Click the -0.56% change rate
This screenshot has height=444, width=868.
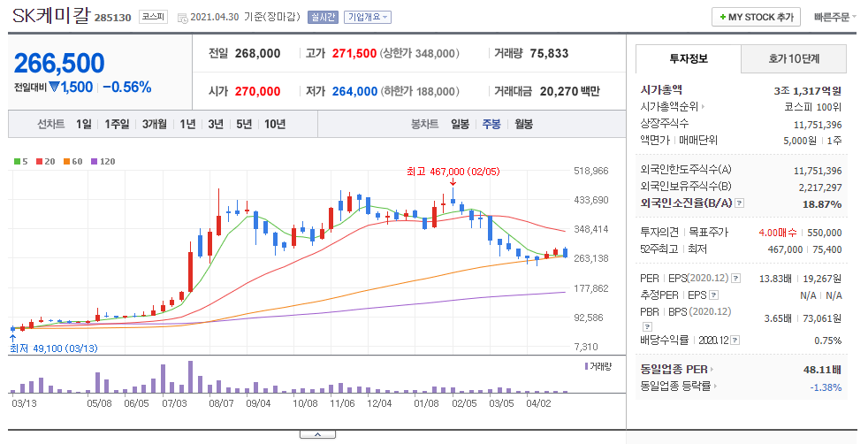[126, 87]
